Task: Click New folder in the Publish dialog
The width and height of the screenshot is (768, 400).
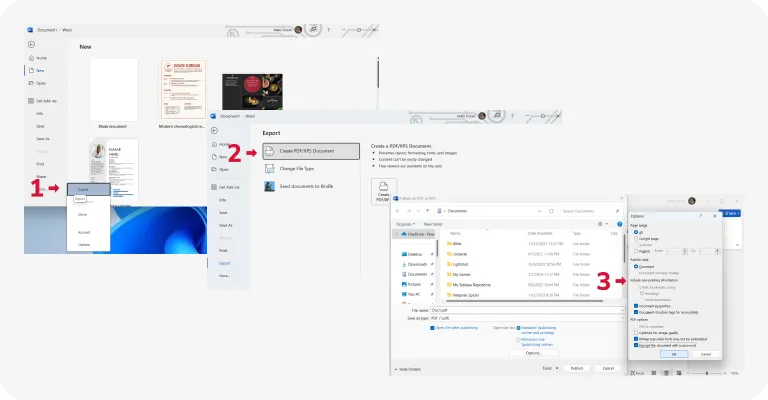Action: point(433,224)
